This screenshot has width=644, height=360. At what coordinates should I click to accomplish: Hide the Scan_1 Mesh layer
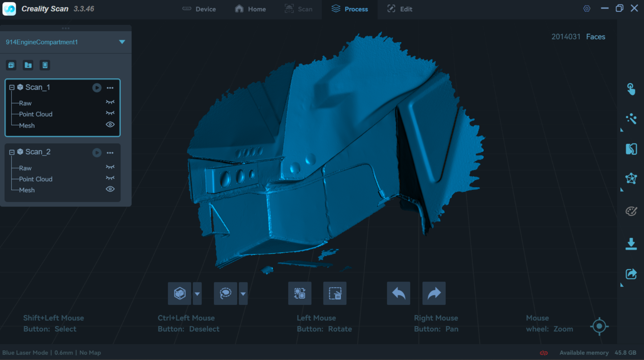(110, 125)
